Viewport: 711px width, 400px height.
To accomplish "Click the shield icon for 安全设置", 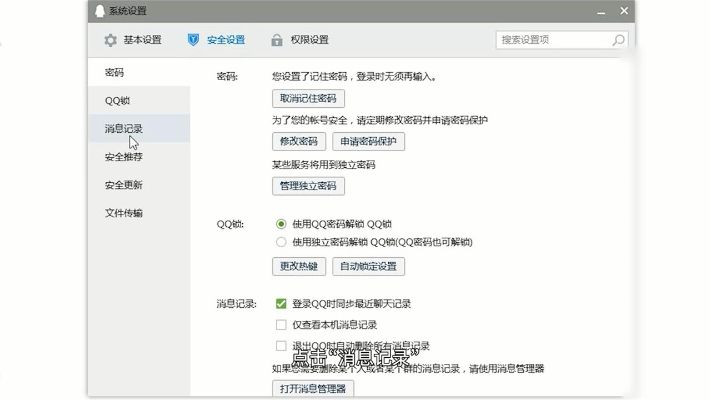I will (x=193, y=40).
